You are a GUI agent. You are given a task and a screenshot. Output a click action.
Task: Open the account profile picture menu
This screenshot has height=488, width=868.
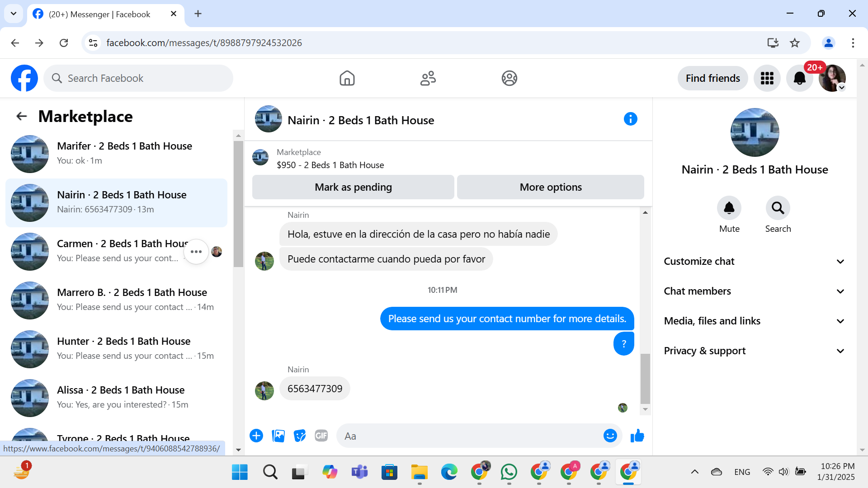832,78
